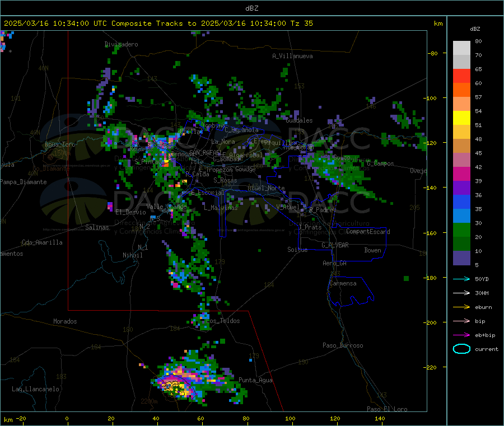
Task: Click the 'Salinas' map label
Action: tap(97, 227)
